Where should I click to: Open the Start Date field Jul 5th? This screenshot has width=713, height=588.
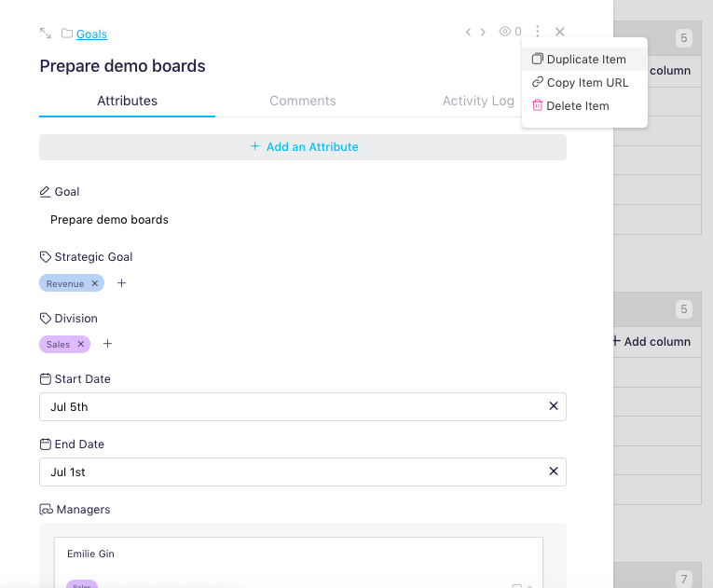coord(303,406)
